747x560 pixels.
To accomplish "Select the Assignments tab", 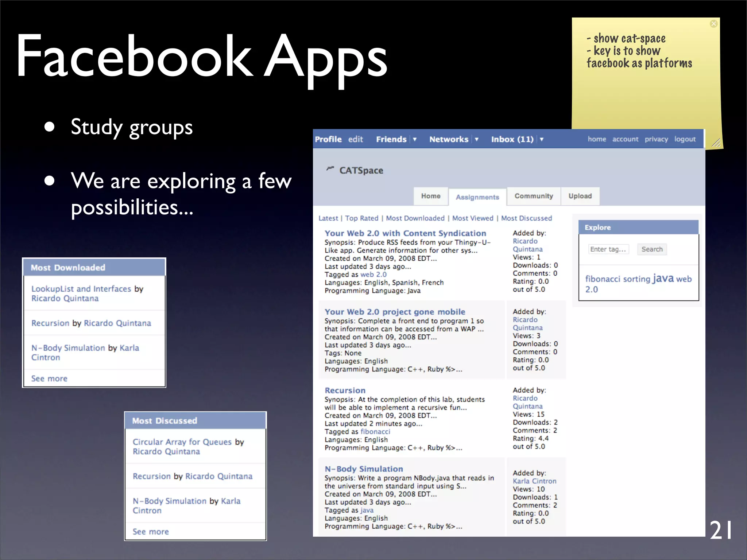I will [477, 197].
